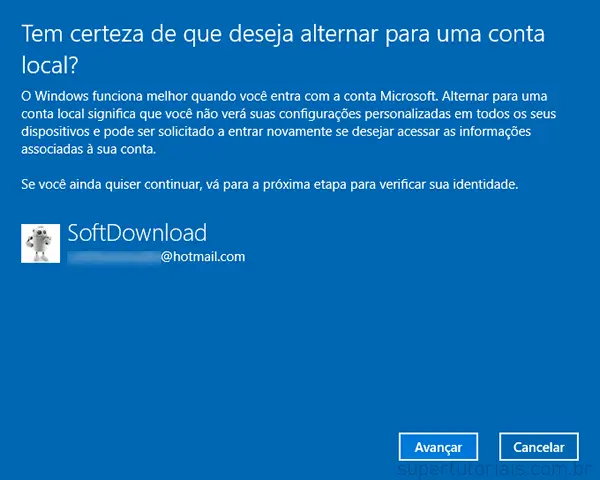The width and height of the screenshot is (600, 480).
Task: Click 'O Windows funciona melhor' at paragraph start
Action: pyautogui.click(x=101, y=95)
